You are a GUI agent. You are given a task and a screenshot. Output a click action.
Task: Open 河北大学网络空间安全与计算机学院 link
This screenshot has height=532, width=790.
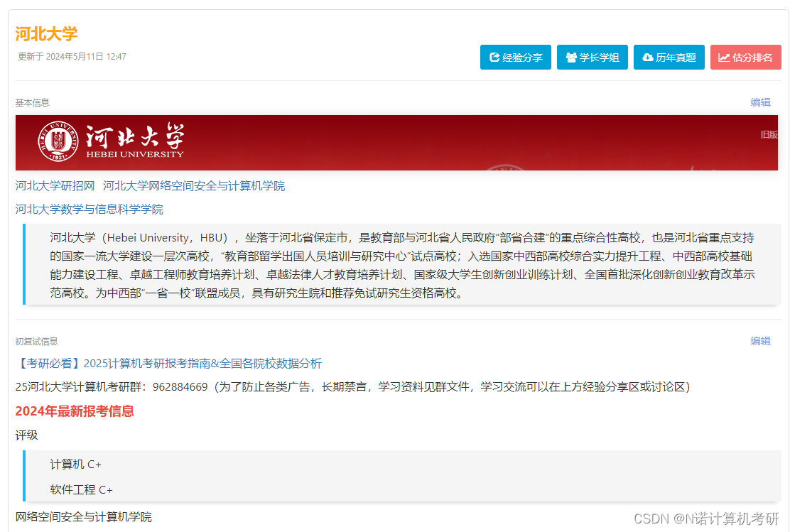(194, 186)
